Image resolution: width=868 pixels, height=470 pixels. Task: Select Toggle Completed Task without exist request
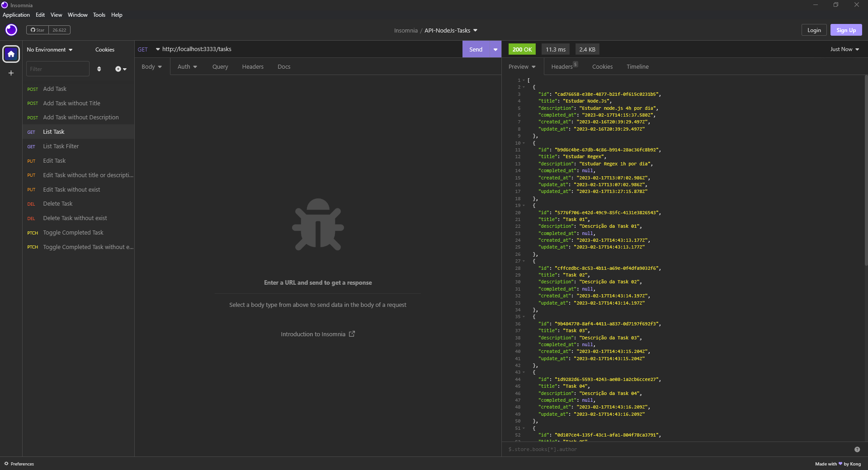pos(79,247)
